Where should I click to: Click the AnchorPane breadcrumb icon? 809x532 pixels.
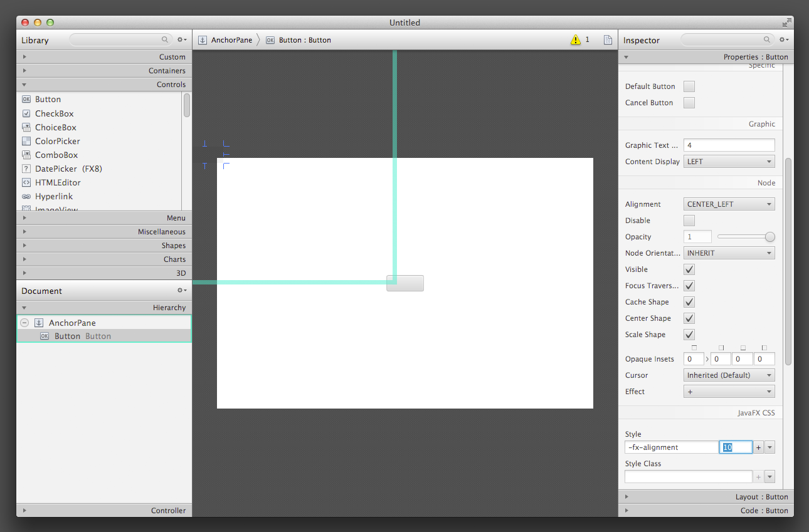(x=203, y=40)
